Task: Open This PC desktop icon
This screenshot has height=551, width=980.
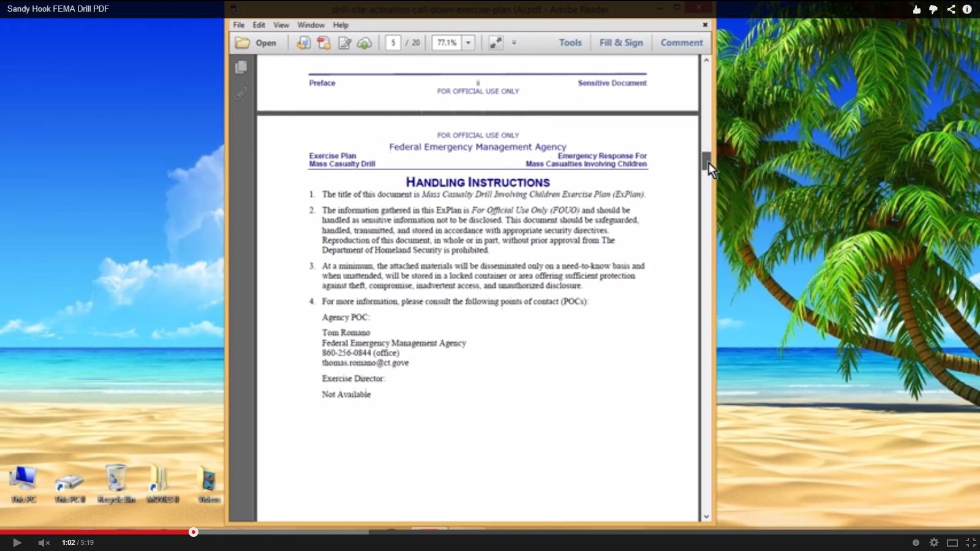Action: pyautogui.click(x=23, y=484)
